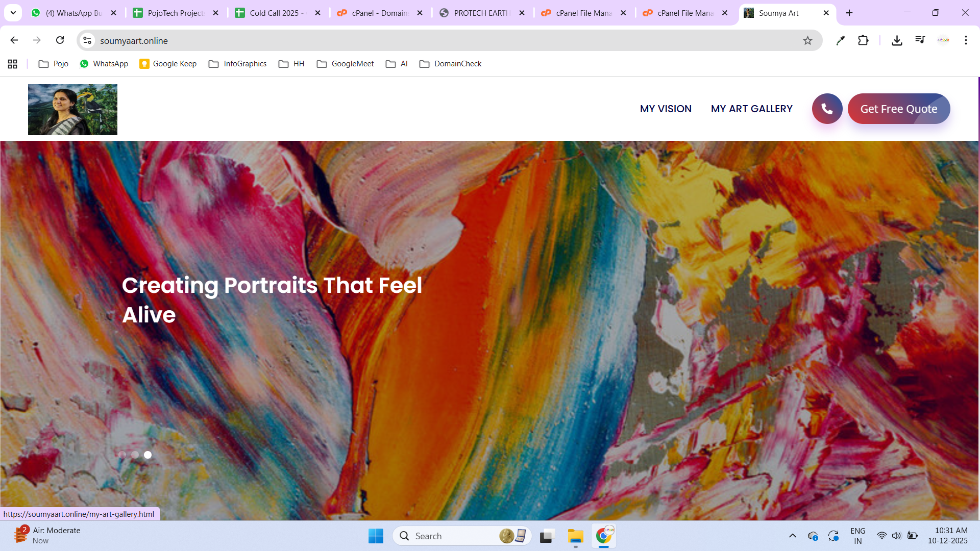This screenshot has height=551, width=980.
Task: Show hidden system tray icons chevron
Action: (792, 536)
